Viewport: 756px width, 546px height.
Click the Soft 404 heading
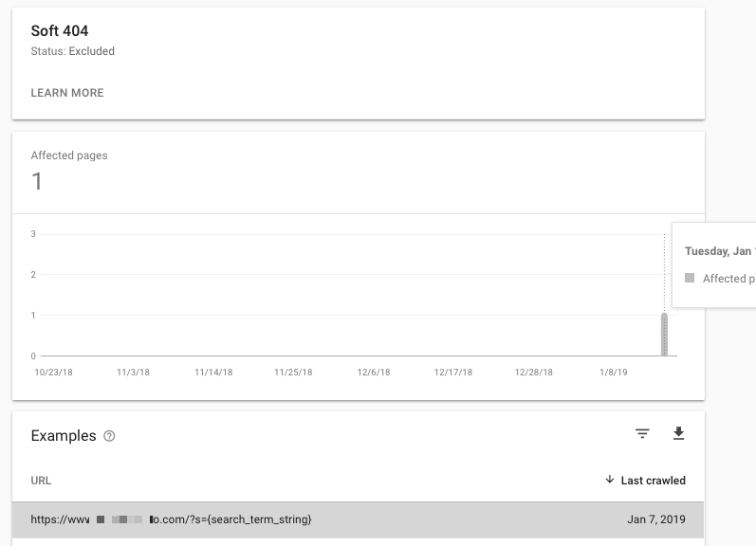(60, 31)
